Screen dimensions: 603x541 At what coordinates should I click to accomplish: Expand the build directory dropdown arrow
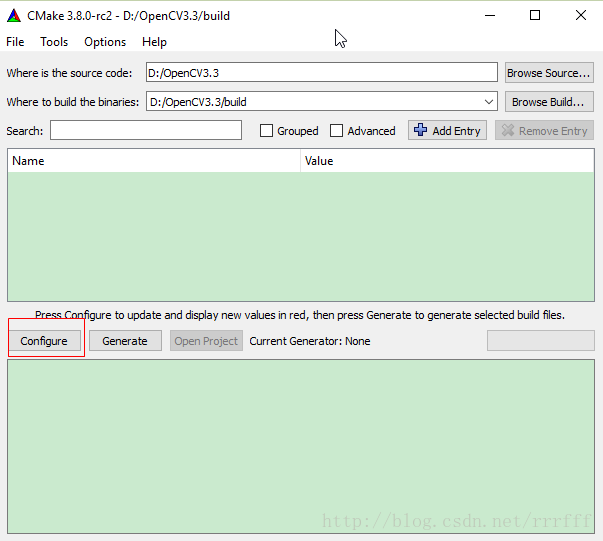[x=489, y=102]
